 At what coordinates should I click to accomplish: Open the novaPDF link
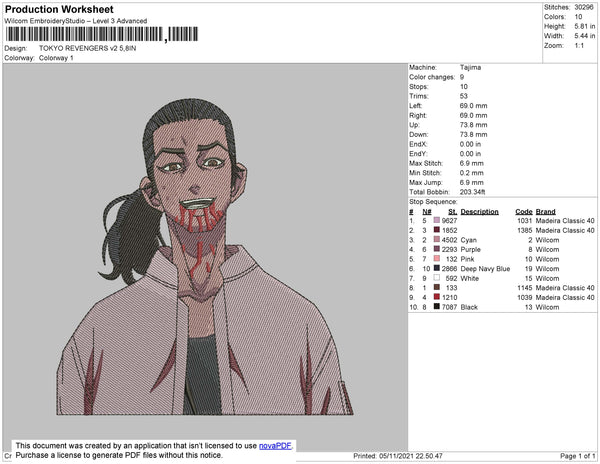(x=275, y=446)
